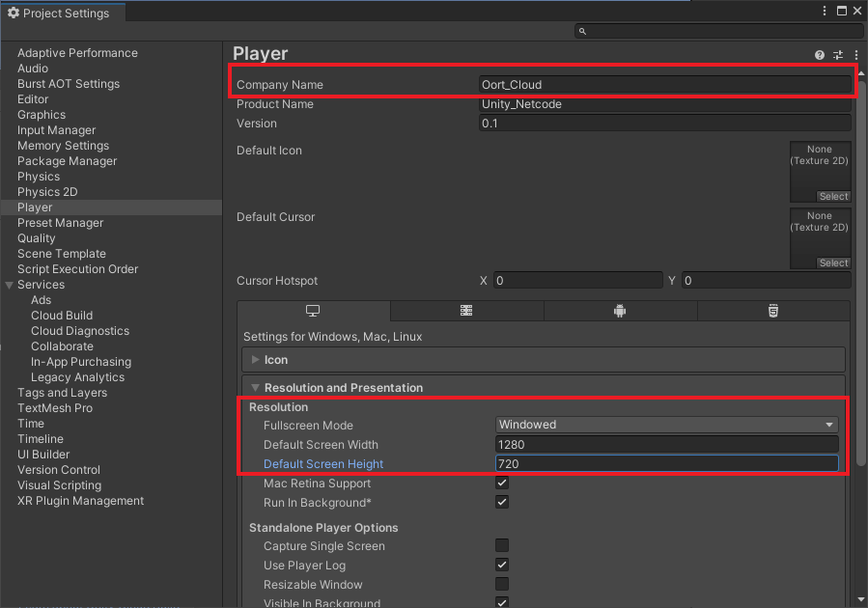Click the Default Icon texture slot

pos(820,172)
